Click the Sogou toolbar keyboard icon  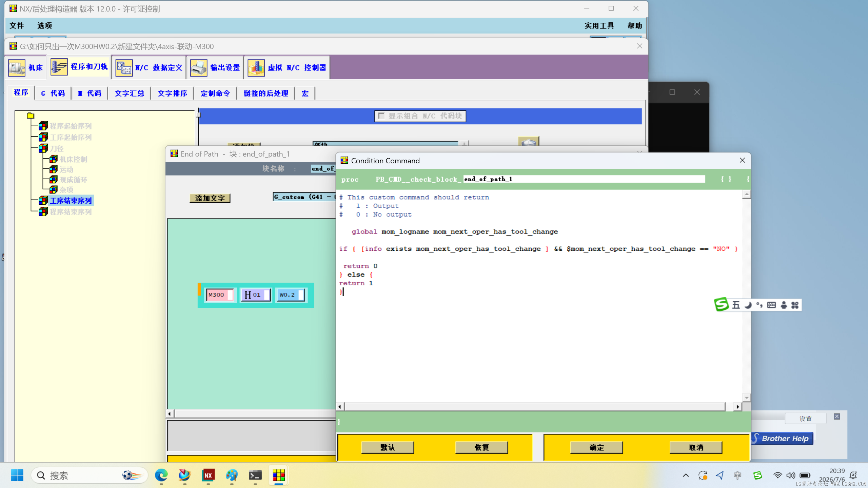pos(771,305)
